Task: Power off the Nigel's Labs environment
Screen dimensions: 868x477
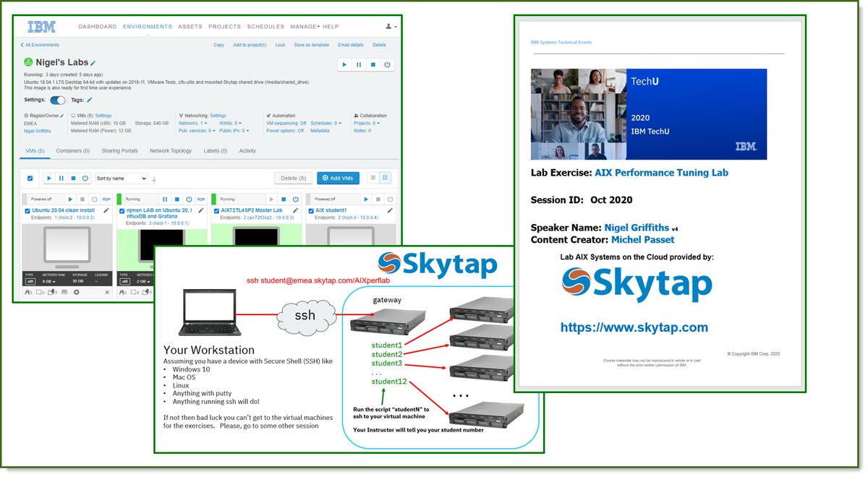Action: click(x=388, y=64)
